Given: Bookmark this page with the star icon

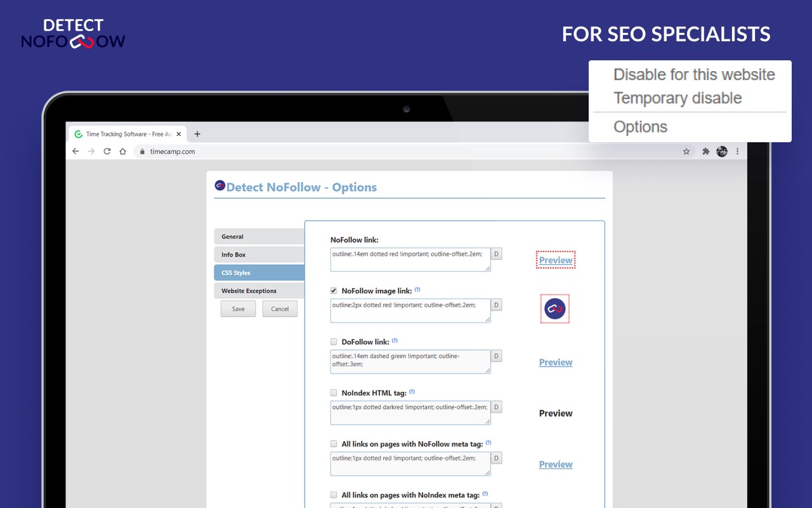Looking at the screenshot, I should click(x=686, y=152).
